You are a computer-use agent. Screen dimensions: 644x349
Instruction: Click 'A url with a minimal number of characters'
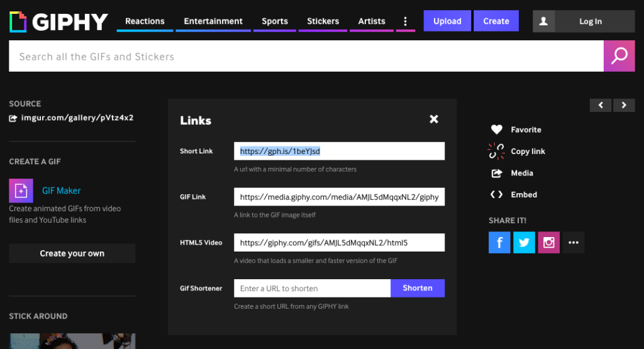click(x=296, y=169)
